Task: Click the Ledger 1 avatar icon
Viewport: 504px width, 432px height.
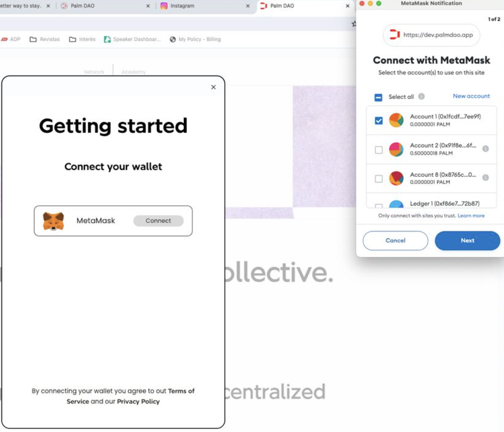Action: pos(396,204)
